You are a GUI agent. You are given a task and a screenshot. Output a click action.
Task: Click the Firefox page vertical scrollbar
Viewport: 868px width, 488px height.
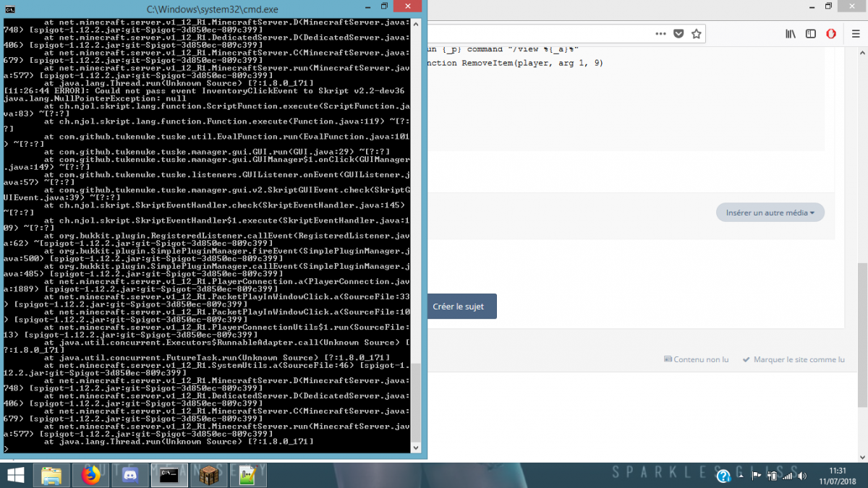(862, 335)
